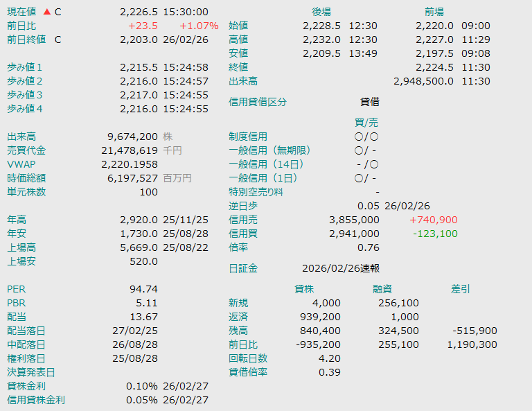532x411 pixels.
Task: Select the current price value 2,226.5
Action: click(139, 12)
